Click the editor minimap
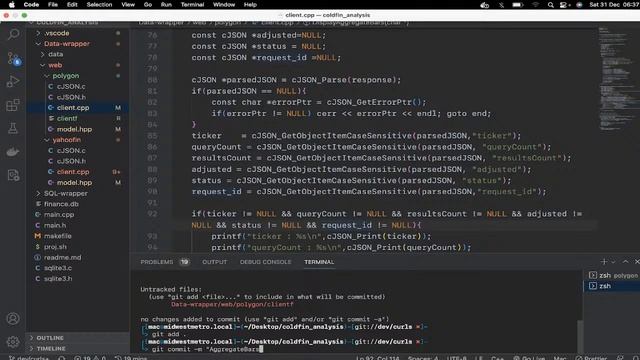The width and height of the screenshot is (640, 360). click(616, 80)
